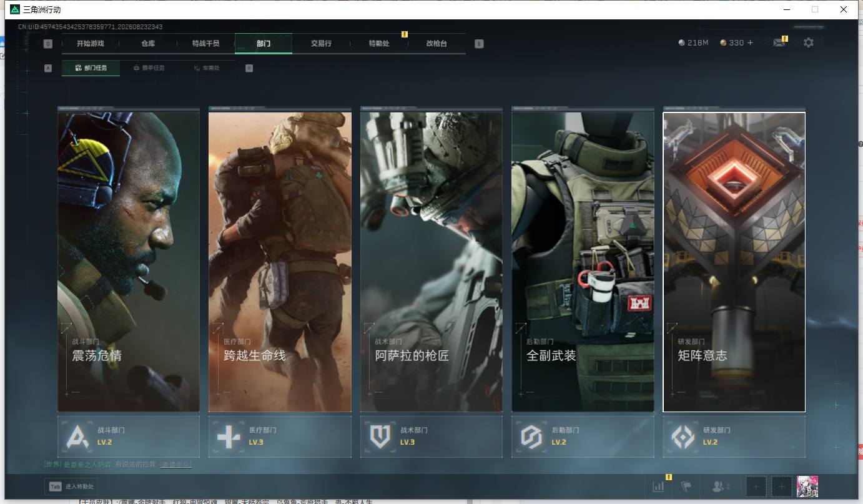
Task: Open the 阿萨拉的枪匠 tactical mission card
Action: pos(431,262)
